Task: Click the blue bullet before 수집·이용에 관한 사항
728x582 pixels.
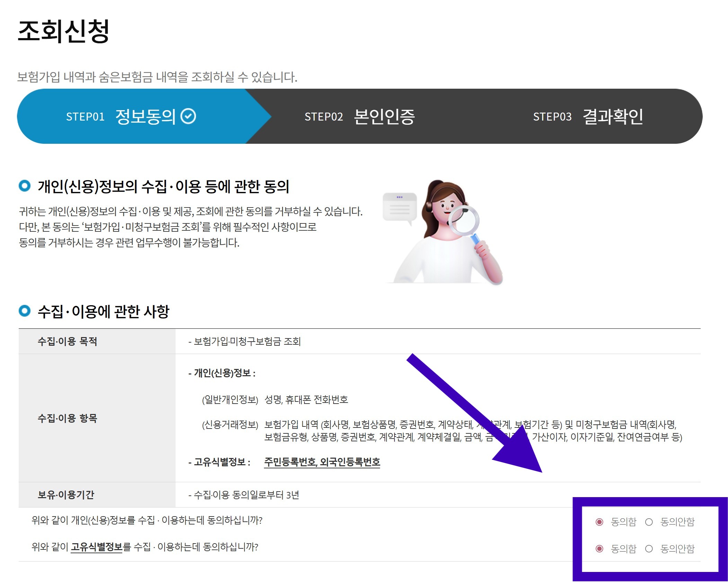Action: tap(25, 311)
